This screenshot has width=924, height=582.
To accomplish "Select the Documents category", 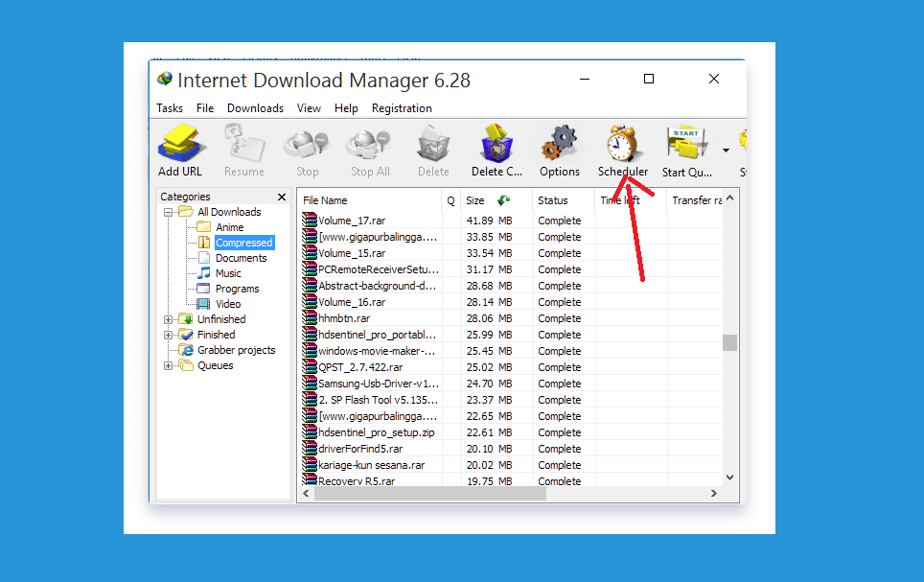I will pyautogui.click(x=241, y=258).
